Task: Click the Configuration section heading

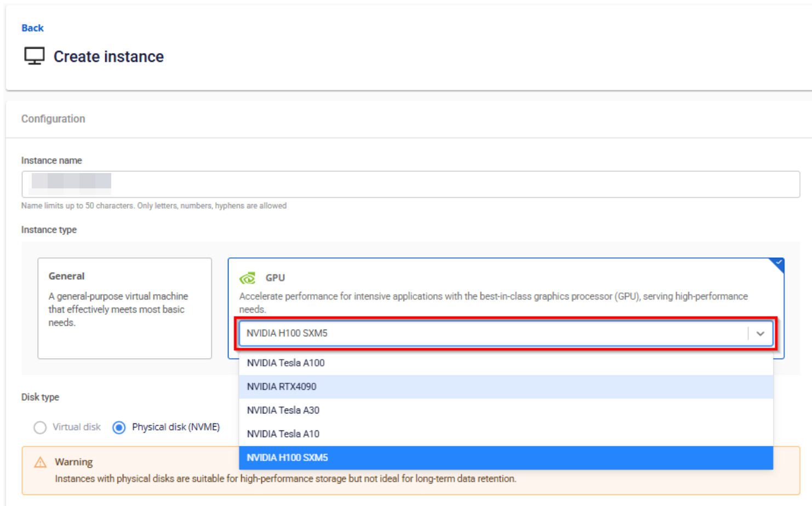Action: tap(53, 119)
